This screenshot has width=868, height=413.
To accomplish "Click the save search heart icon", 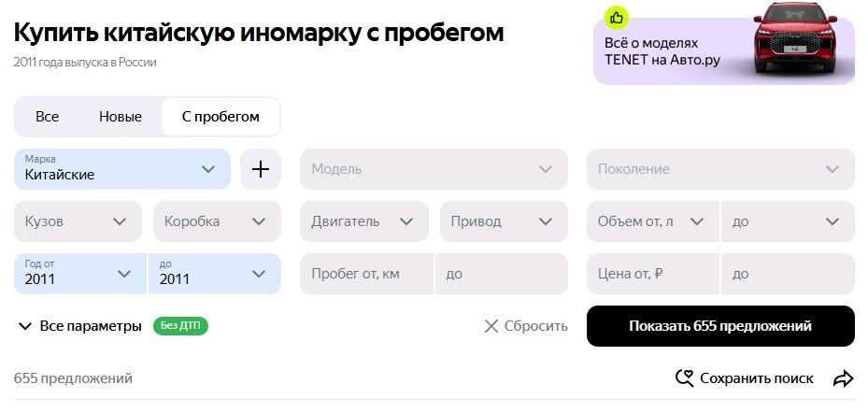I will click(x=685, y=378).
